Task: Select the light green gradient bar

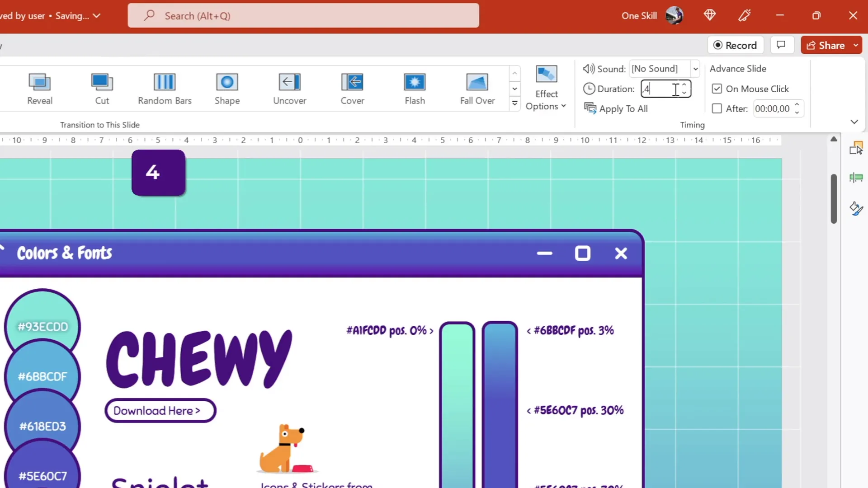Action: [457, 404]
